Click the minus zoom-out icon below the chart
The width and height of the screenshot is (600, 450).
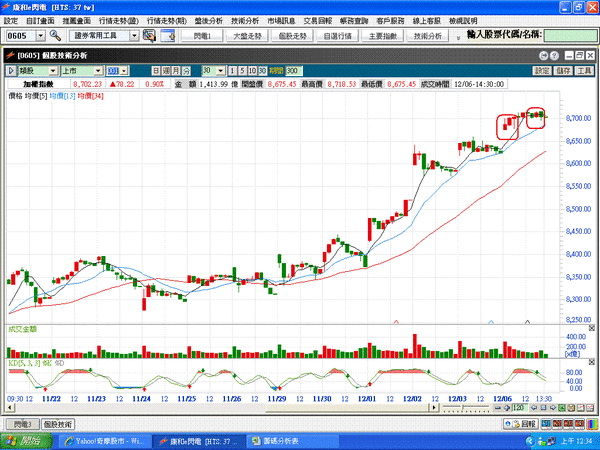[497, 408]
